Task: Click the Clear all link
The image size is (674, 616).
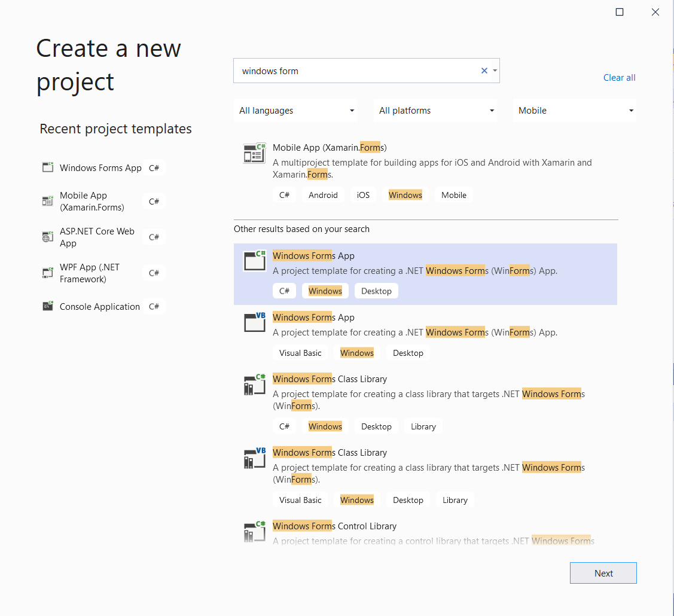Action: [x=619, y=78]
